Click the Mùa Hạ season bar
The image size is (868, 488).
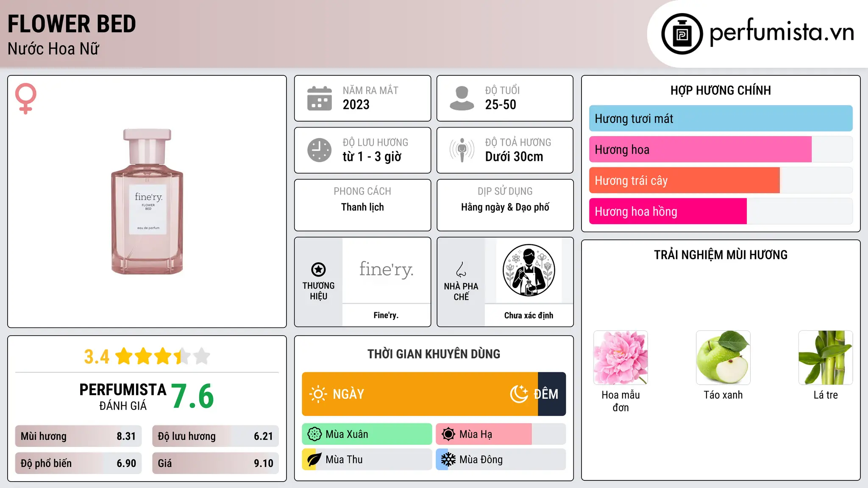click(501, 434)
